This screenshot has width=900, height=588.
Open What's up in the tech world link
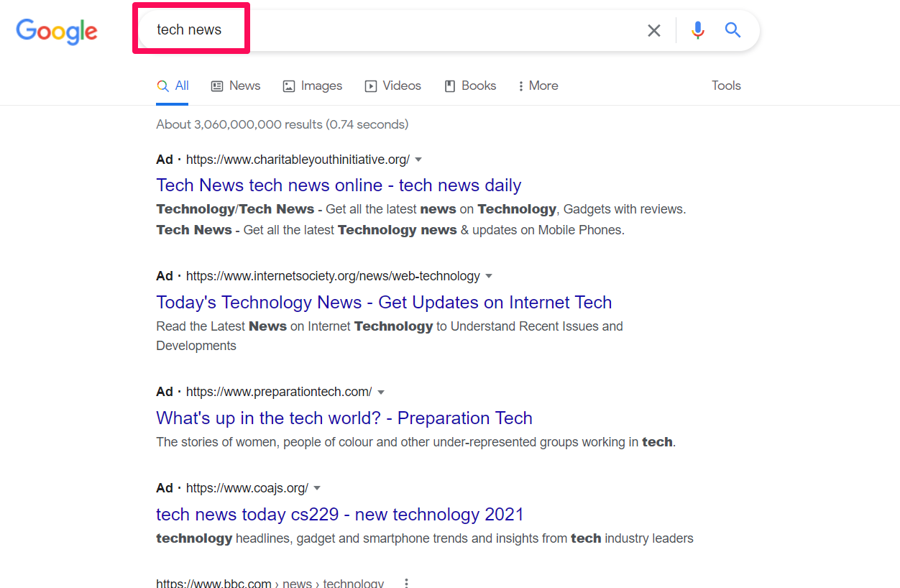point(344,418)
